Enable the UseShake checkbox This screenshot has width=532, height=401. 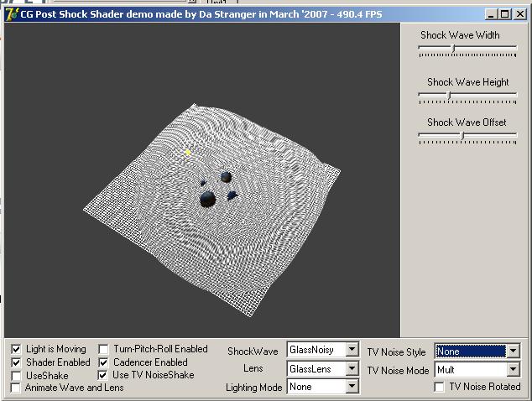click(16, 376)
